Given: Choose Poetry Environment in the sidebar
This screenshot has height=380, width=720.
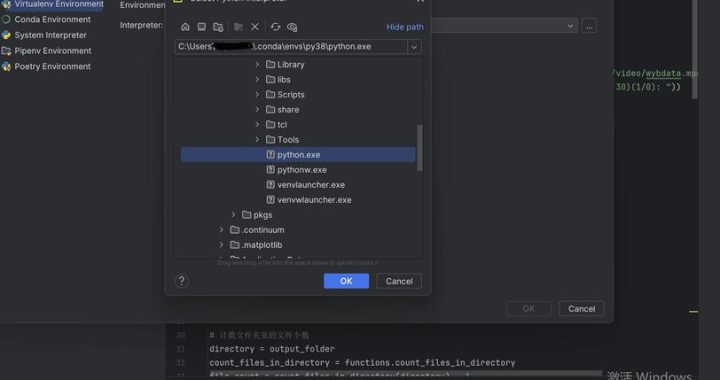Looking at the screenshot, I should point(52,67).
